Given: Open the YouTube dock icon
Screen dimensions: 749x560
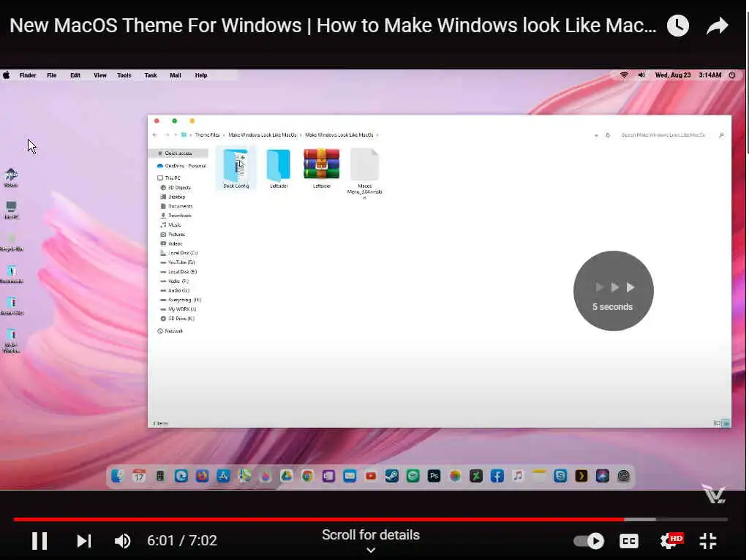Looking at the screenshot, I should point(371,476).
